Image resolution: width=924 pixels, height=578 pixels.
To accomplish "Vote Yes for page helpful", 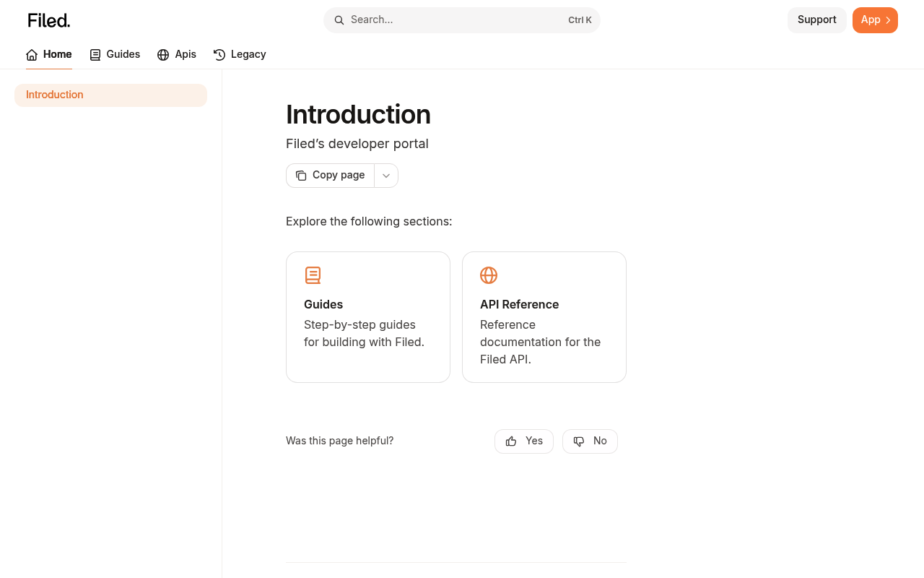I will pyautogui.click(x=524, y=441).
